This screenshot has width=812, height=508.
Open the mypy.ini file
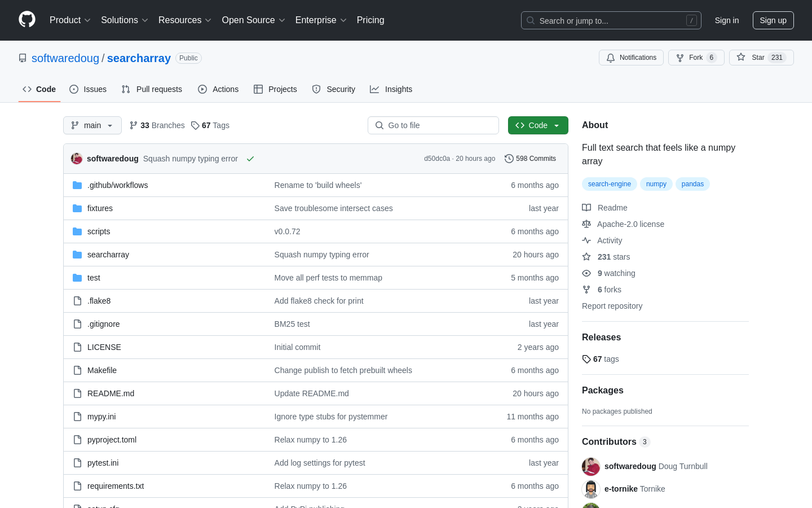(101, 417)
